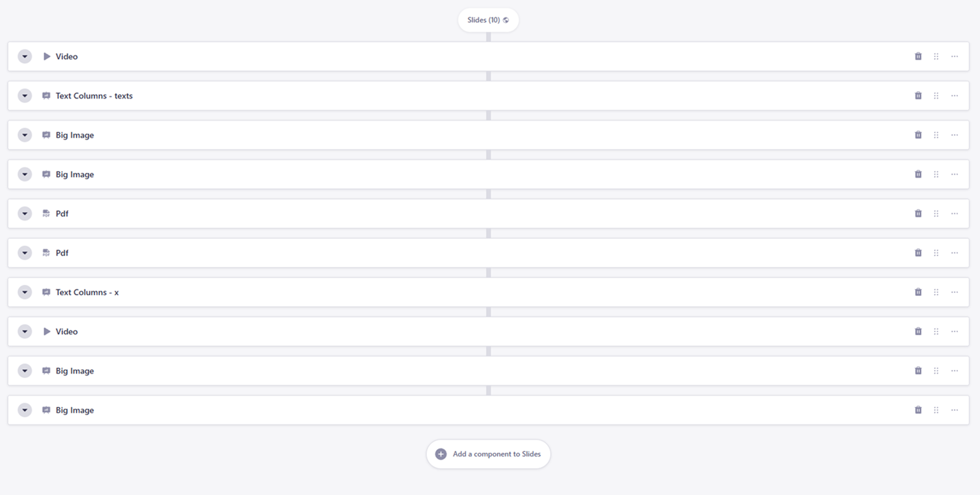Click the delete trash icon on first Video component
Viewport: 980px width, 495px height.
pyautogui.click(x=918, y=56)
